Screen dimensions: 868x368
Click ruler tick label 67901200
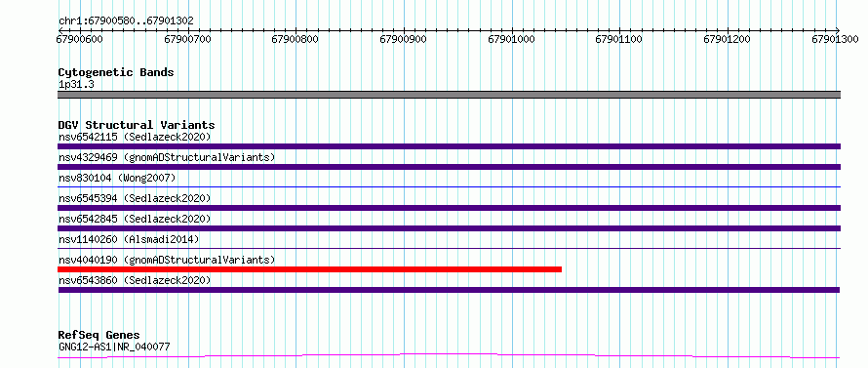(728, 40)
